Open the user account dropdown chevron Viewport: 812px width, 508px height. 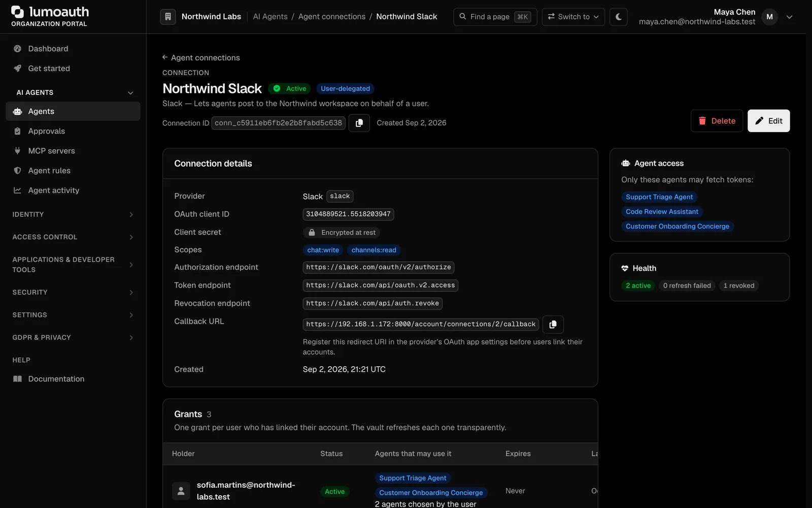[789, 17]
